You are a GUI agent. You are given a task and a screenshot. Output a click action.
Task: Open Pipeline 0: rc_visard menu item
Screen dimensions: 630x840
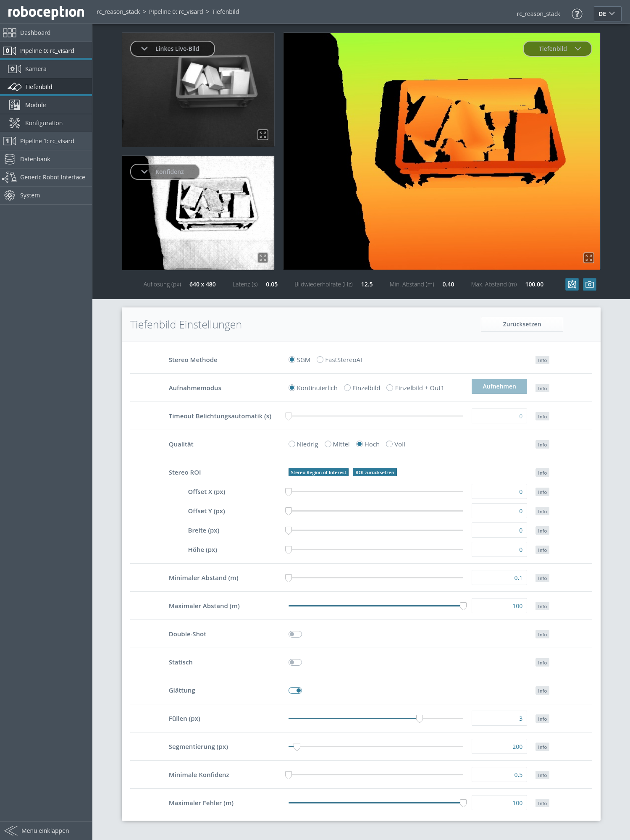click(x=46, y=51)
